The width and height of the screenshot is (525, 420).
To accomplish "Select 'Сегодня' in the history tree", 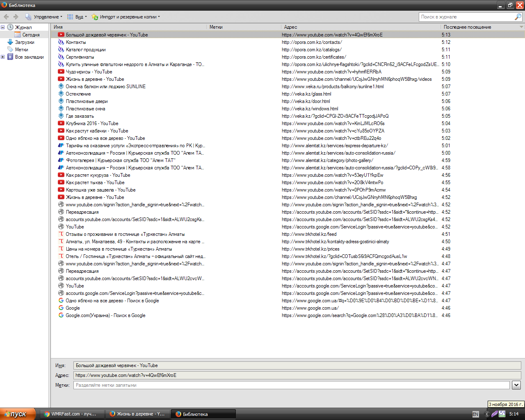I will click(31, 35).
